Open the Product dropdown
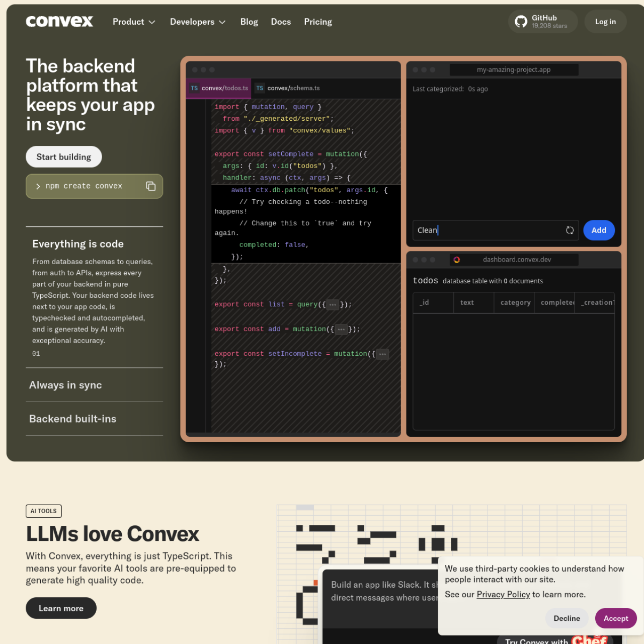Image resolution: width=644 pixels, height=644 pixels. [x=134, y=22]
